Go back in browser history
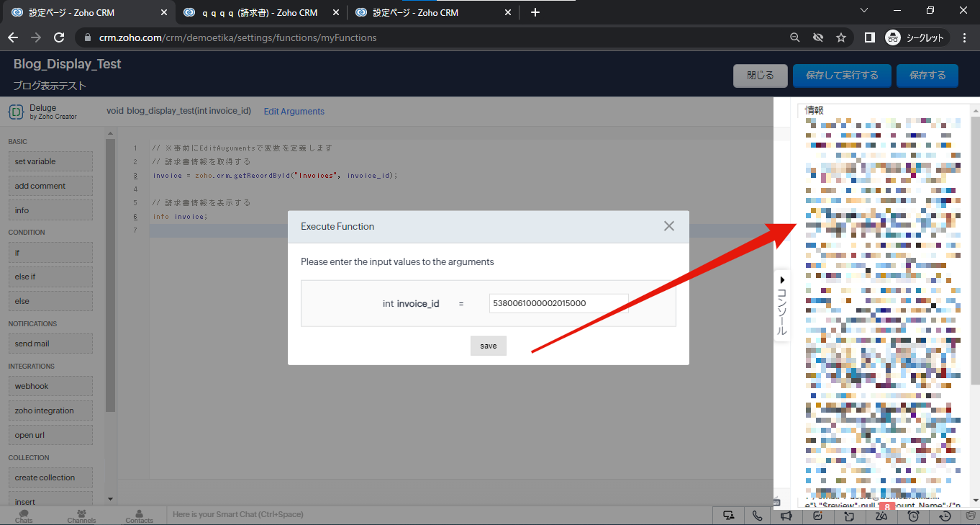980x525 pixels. point(13,37)
